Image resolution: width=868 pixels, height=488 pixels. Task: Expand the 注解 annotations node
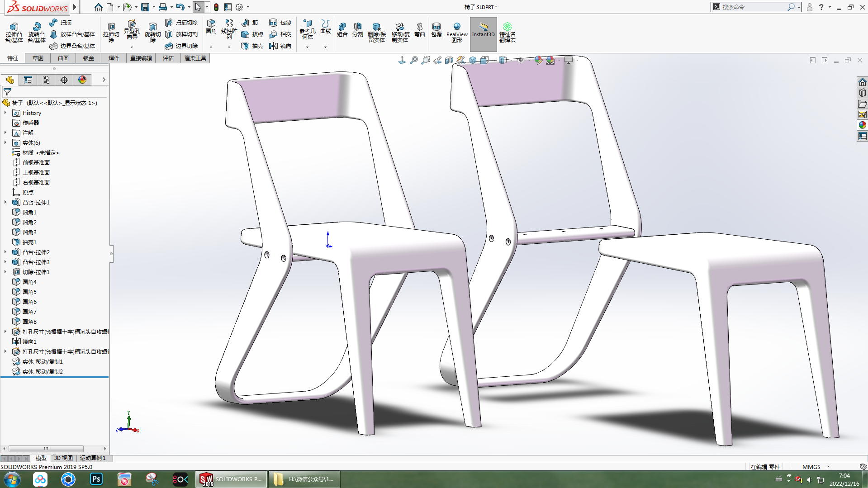pos(5,133)
